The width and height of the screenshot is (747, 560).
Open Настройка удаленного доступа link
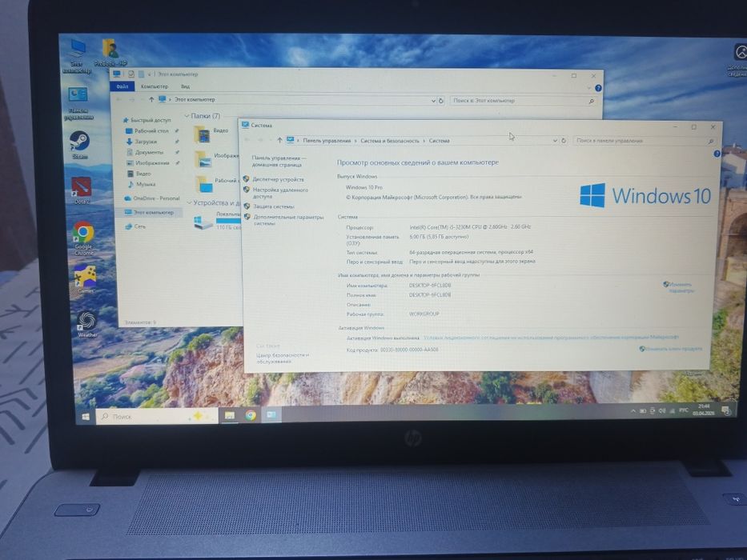280,193
